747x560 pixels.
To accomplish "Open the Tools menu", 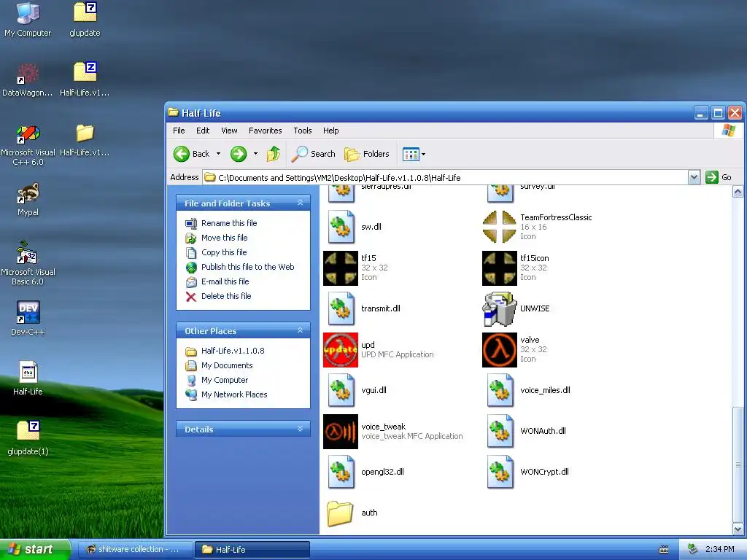I will 303,131.
